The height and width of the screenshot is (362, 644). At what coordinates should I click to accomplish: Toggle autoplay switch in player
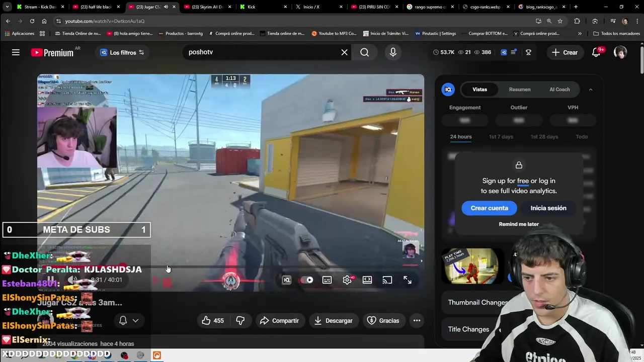(307, 280)
